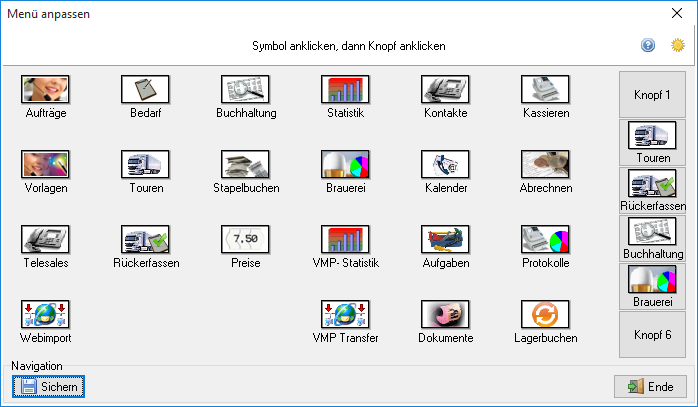Assign symbol to Knopf 6 button
The height and width of the screenshot is (407, 698).
tap(652, 334)
